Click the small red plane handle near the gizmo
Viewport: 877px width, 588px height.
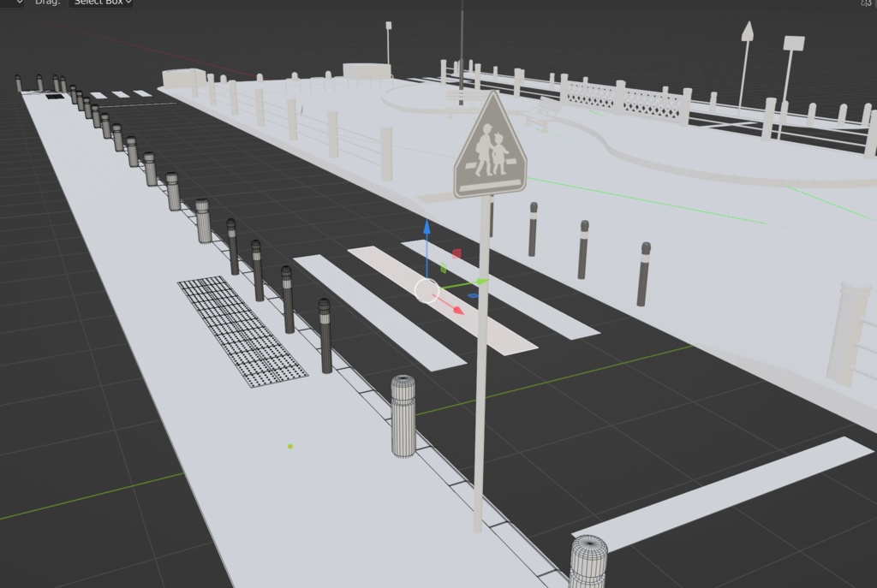point(456,252)
